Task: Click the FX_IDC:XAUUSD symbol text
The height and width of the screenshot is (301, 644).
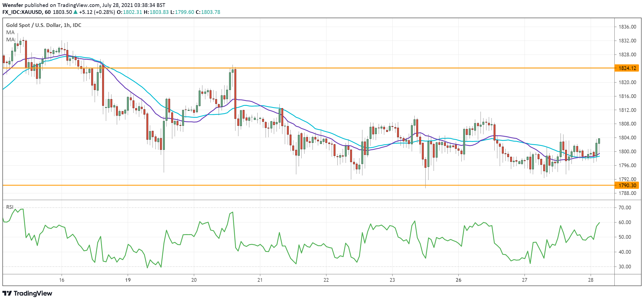Action: (x=22, y=12)
